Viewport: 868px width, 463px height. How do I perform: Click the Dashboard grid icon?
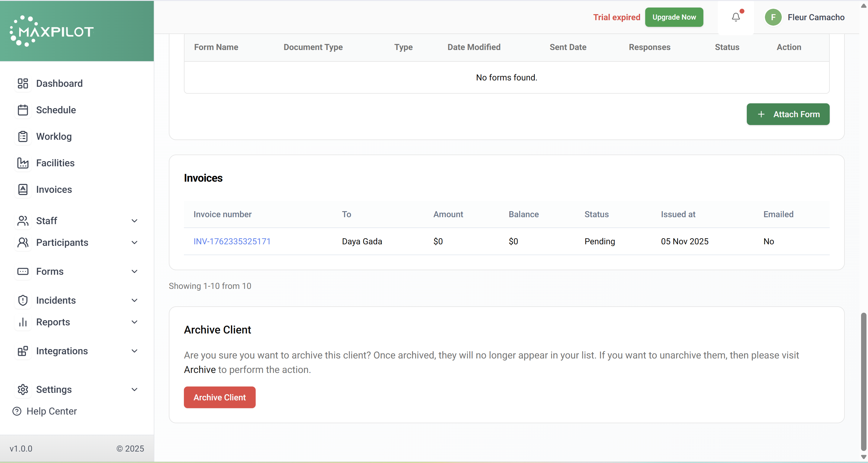(23, 83)
